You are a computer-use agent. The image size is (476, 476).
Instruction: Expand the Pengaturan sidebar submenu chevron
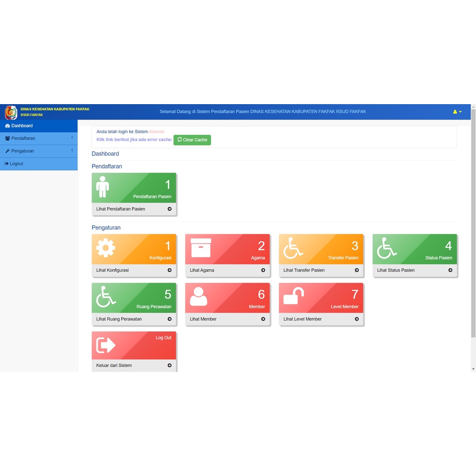(x=73, y=151)
